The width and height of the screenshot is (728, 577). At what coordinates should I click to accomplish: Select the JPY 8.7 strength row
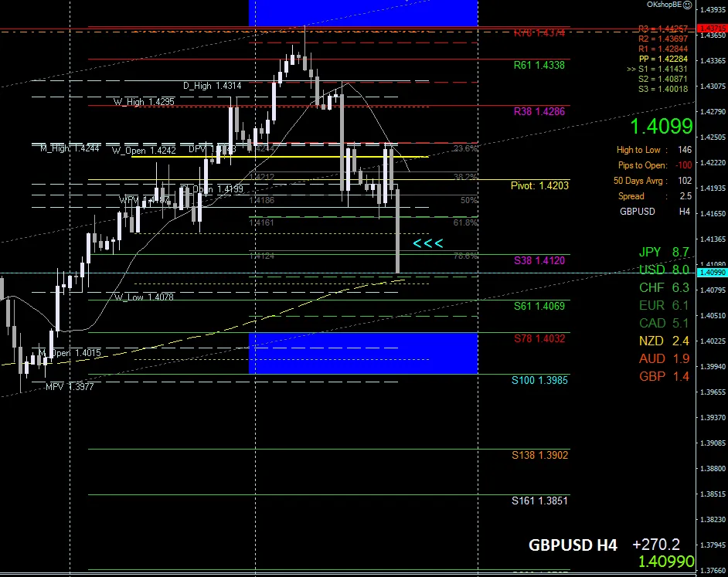tap(664, 252)
